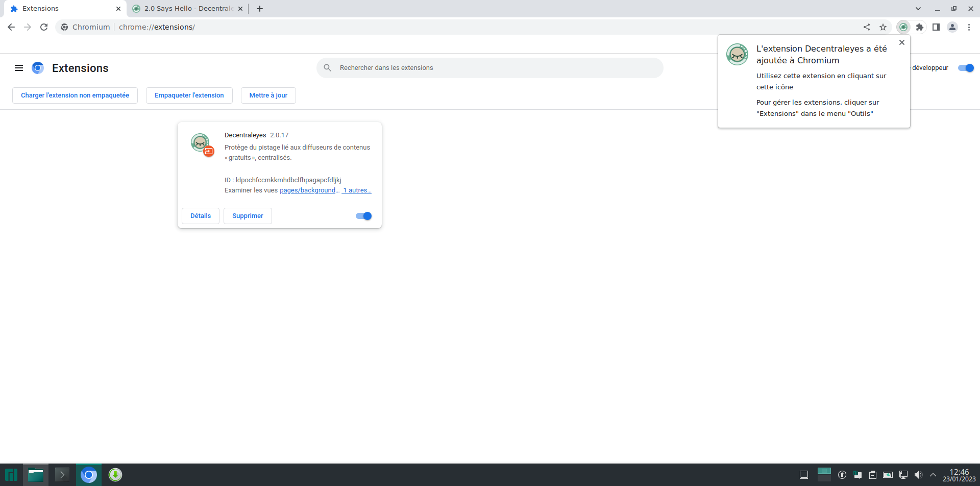Screen dimensions: 980x486
Task: Open the side panel icon
Action: [x=936, y=27]
